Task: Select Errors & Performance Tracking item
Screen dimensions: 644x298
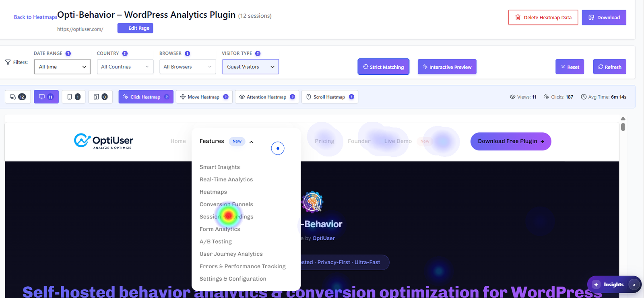Action: click(243, 267)
